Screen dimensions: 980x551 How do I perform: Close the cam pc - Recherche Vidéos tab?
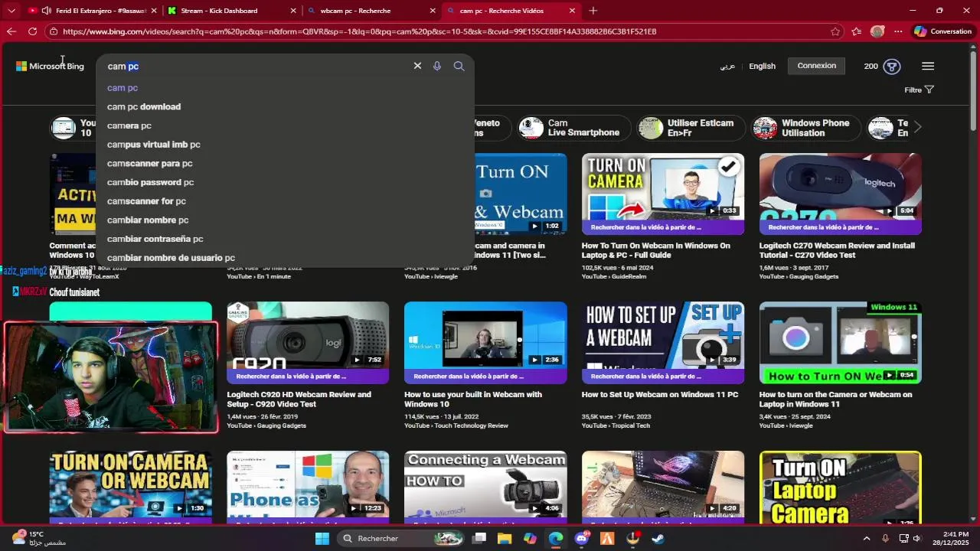click(572, 11)
